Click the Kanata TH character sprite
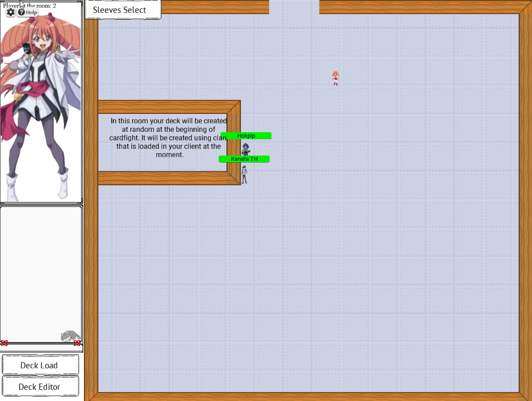Viewport: 532px width, 401px height. tap(244, 175)
